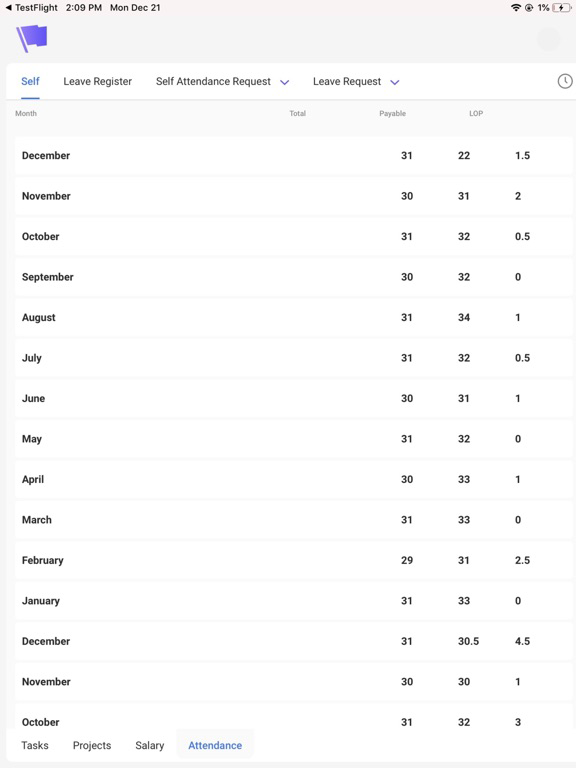The image size is (576, 768).
Task: Open the clock history icon
Action: 565,81
